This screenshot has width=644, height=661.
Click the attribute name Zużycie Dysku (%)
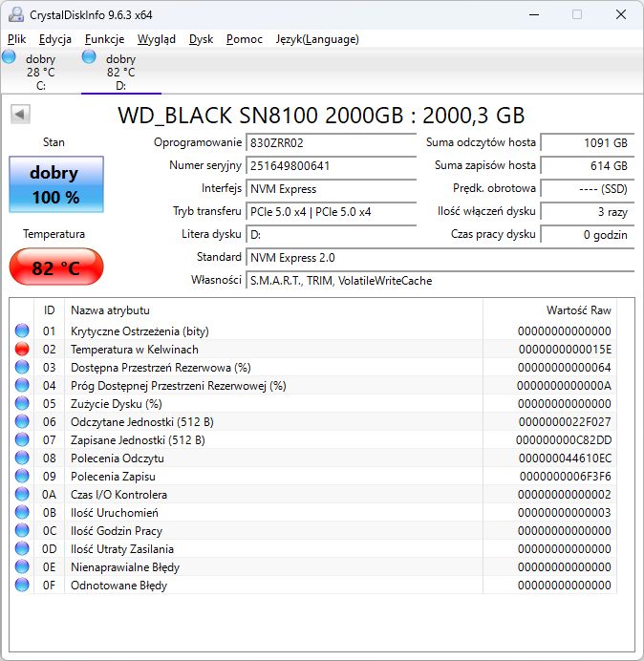pos(117,404)
